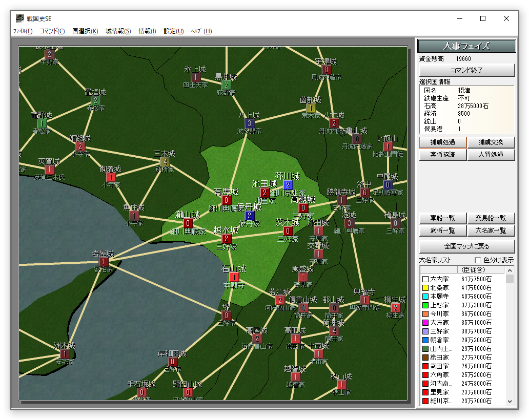Click the green 黒井城 castle icon

point(227,85)
